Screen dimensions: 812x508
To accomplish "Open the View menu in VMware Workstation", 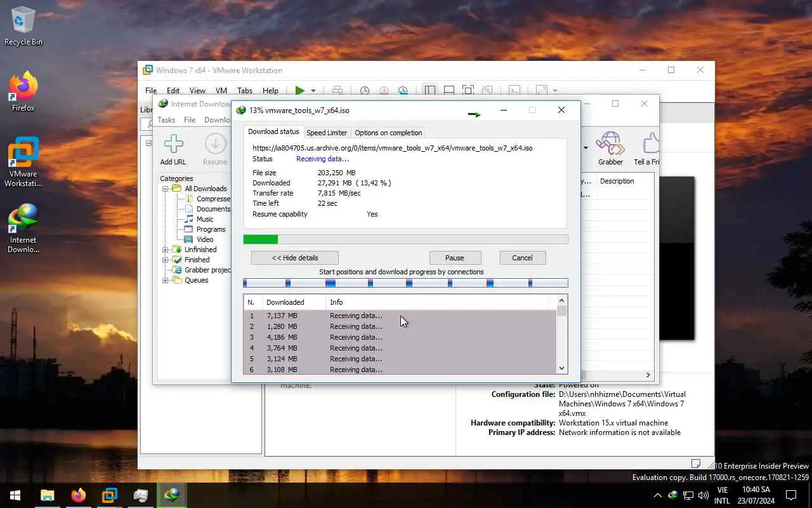I will tap(197, 91).
